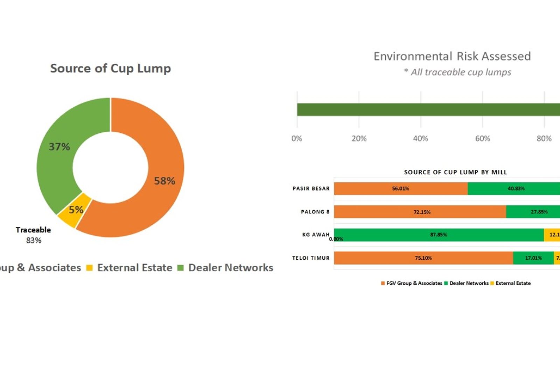The width and height of the screenshot is (560, 392).
Task: Click the 75.10% orange bar segment
Action: pyautogui.click(x=423, y=258)
